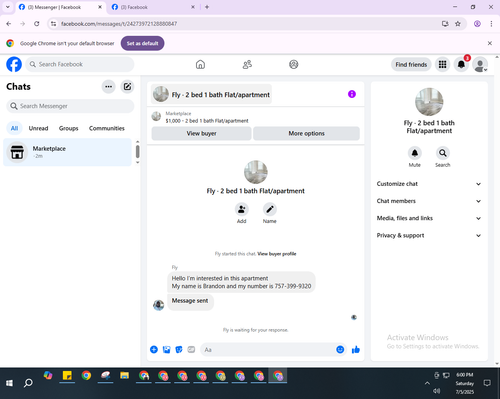Select the All chats filter
Viewport: 500px width, 399px height.
coord(14,128)
